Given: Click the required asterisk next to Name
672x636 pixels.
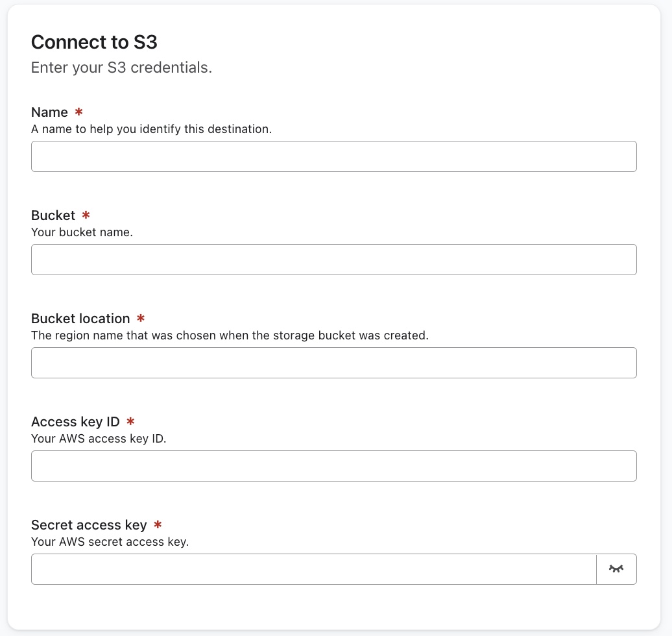Looking at the screenshot, I should tap(78, 112).
